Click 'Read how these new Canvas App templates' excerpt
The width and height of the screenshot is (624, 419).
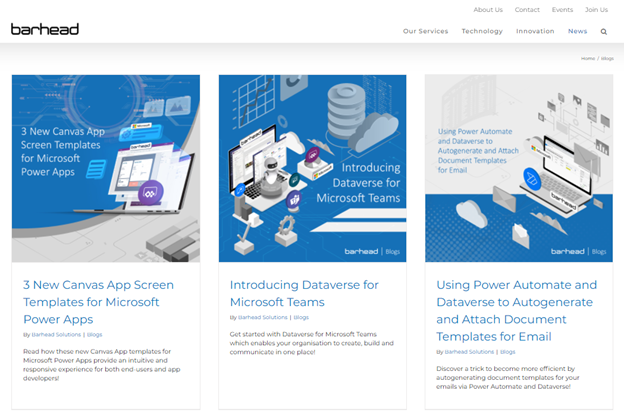click(x=101, y=365)
